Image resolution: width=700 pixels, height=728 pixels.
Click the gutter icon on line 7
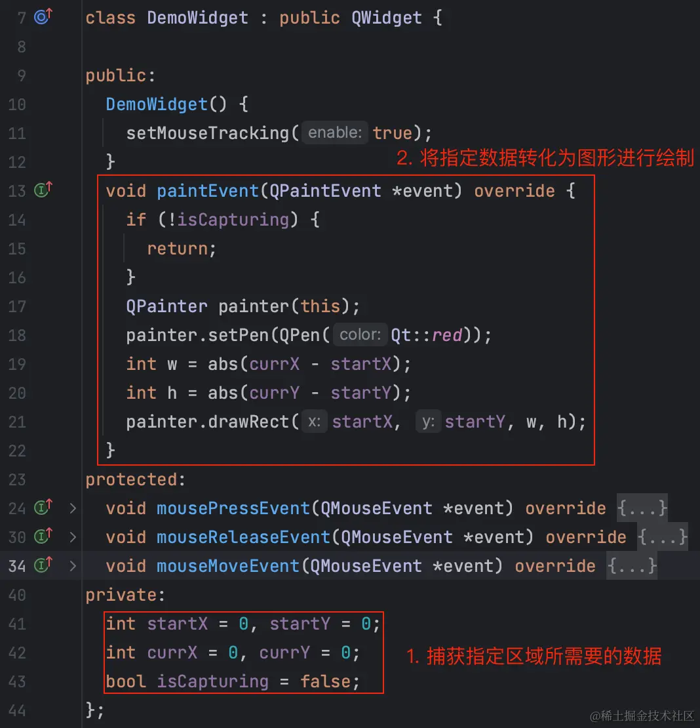43,17
